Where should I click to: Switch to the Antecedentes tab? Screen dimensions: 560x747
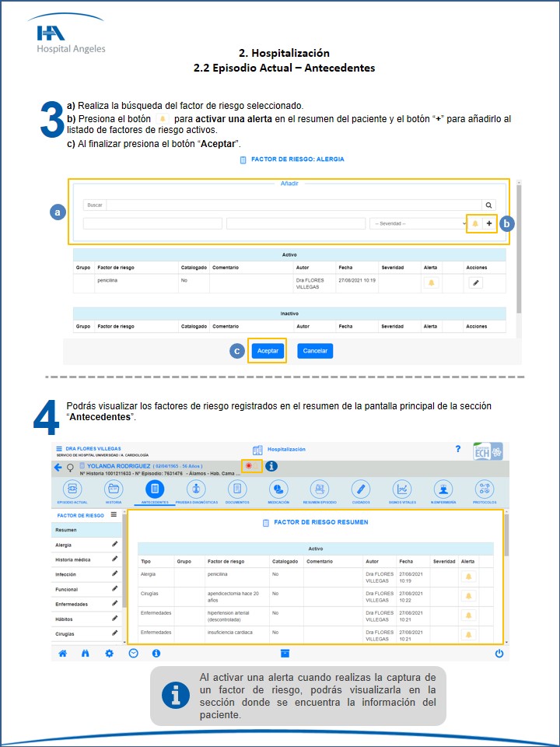155,489
